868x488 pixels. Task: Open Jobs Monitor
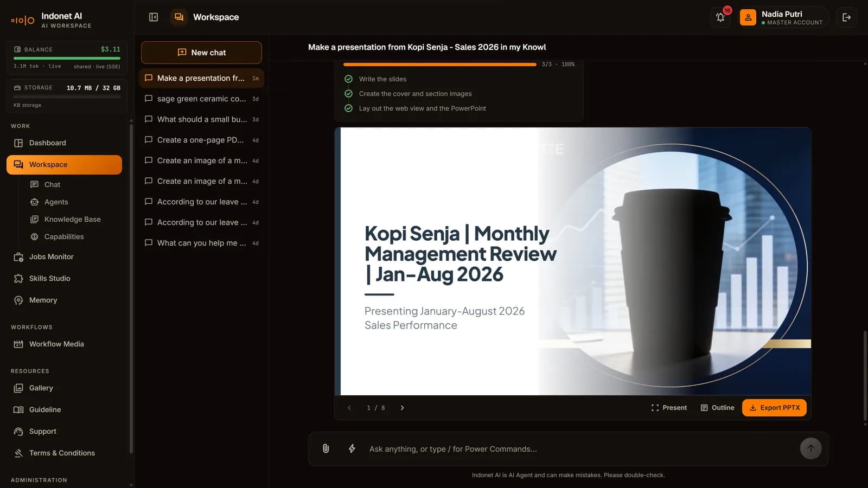coord(64,256)
